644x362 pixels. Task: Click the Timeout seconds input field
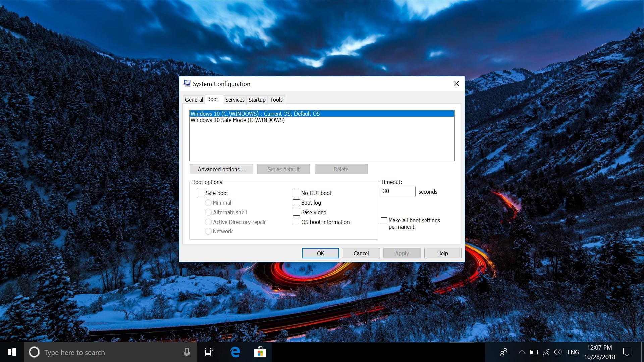398,191
